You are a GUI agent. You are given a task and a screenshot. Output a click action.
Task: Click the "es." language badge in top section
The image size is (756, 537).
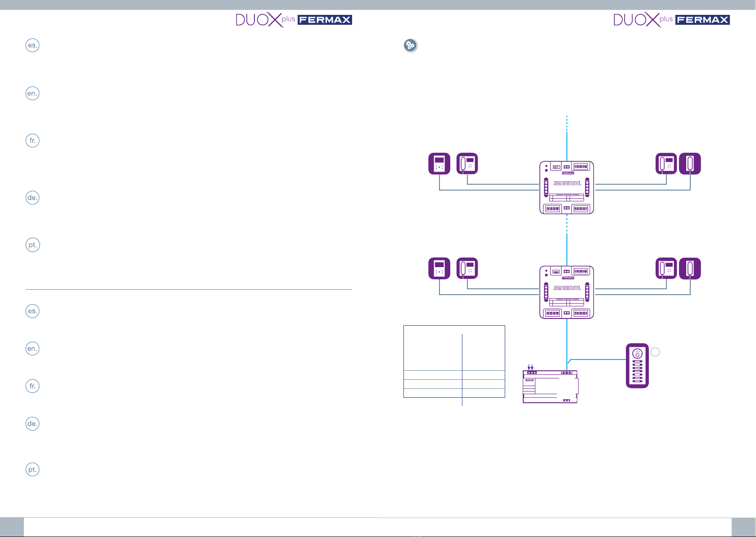(x=32, y=46)
